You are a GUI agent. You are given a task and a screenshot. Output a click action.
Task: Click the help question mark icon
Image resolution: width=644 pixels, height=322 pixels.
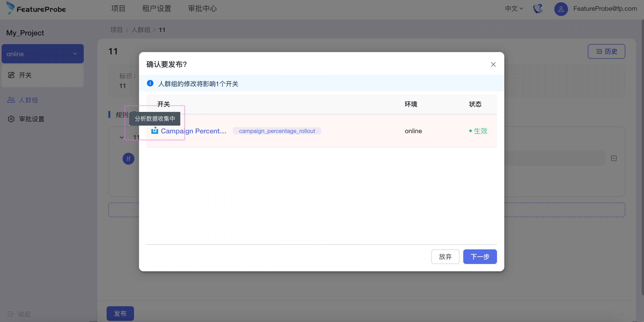(538, 8)
